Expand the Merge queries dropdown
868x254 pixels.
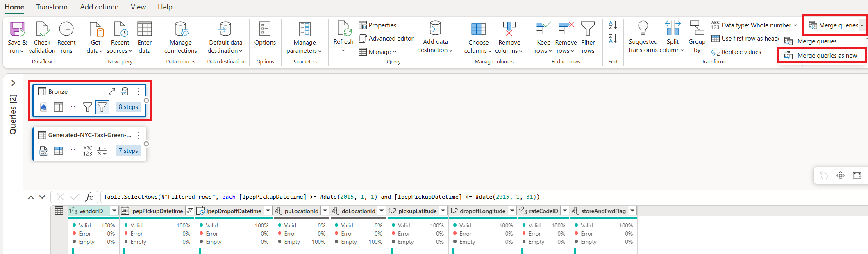[862, 25]
